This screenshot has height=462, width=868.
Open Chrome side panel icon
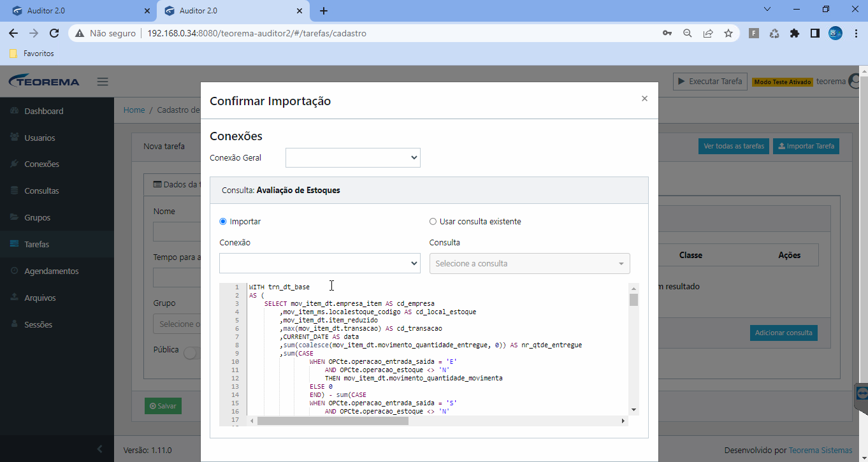click(814, 33)
